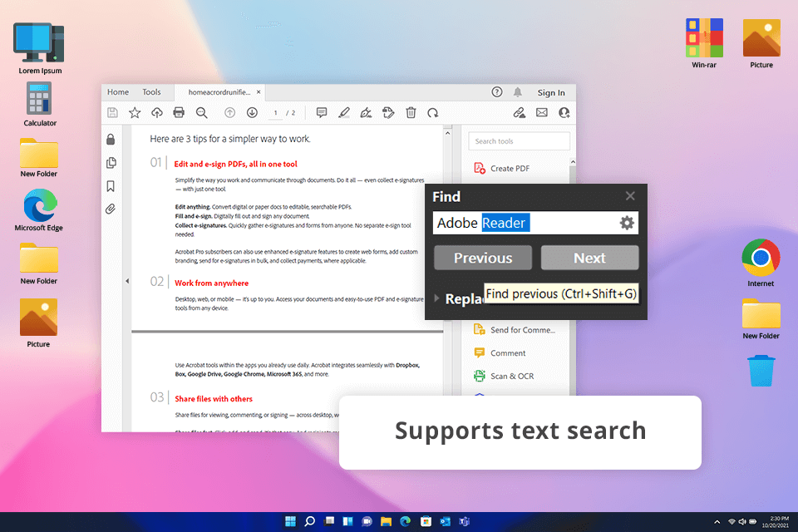Click the Search tools input box
Viewport: 798px width, 532px height.
click(x=519, y=141)
